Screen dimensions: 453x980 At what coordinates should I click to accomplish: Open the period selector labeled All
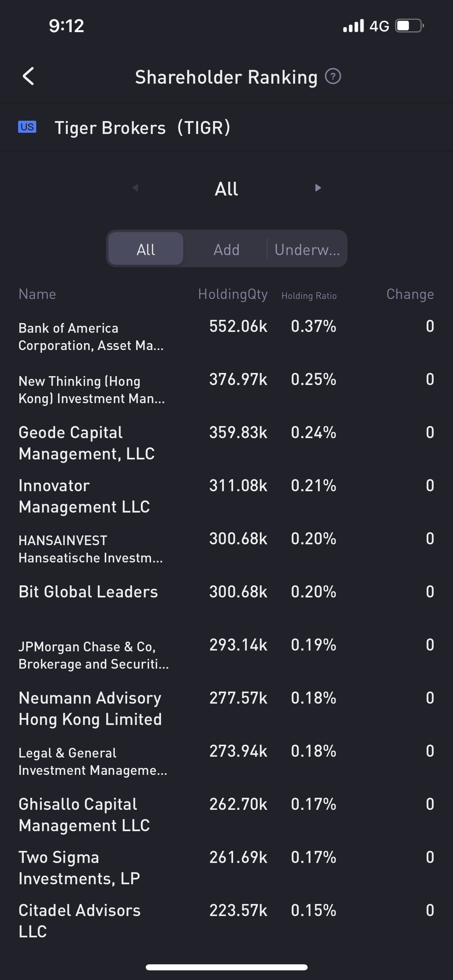point(226,189)
